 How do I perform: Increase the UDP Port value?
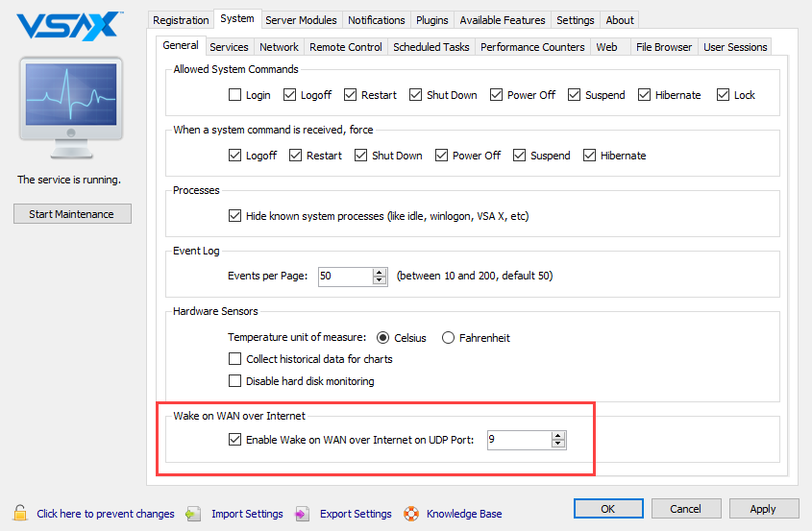[557, 435]
